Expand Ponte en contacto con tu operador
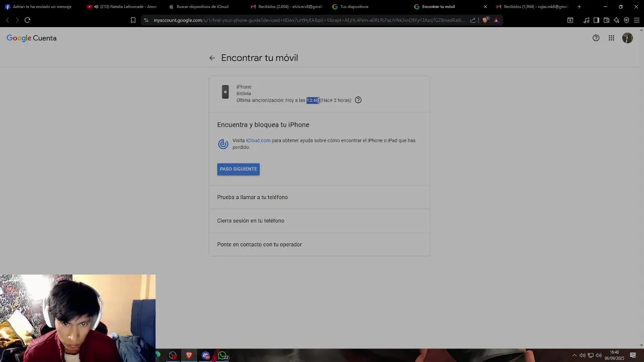Viewport: 644px width, 362px height. [x=319, y=244]
